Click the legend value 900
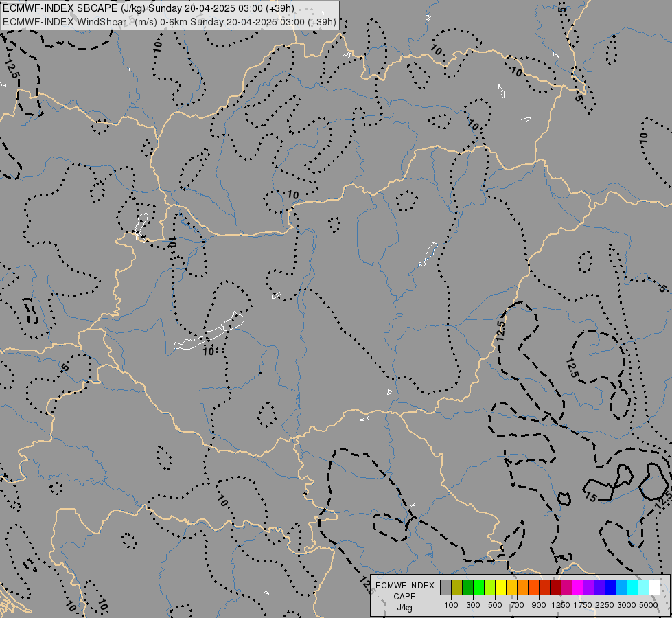The image size is (672, 618). (x=539, y=605)
